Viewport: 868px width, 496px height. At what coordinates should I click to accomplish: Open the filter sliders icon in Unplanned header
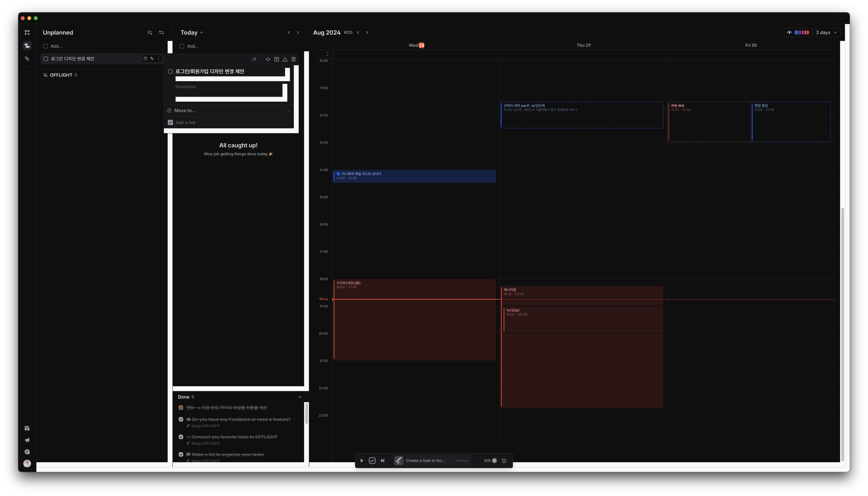(x=161, y=33)
